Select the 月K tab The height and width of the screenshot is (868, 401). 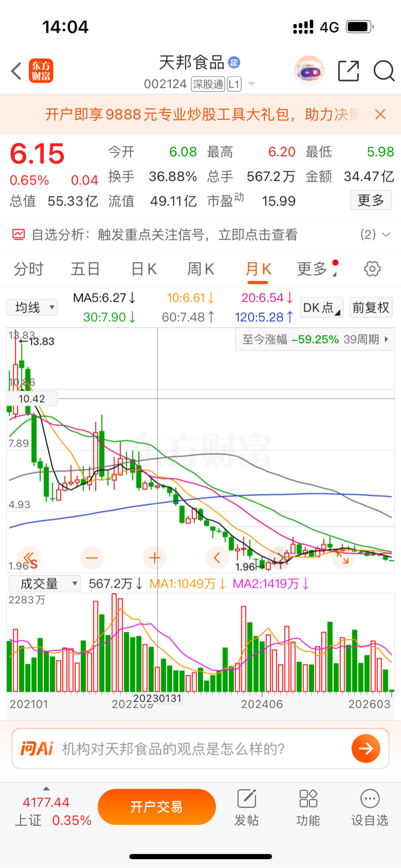pyautogui.click(x=258, y=269)
